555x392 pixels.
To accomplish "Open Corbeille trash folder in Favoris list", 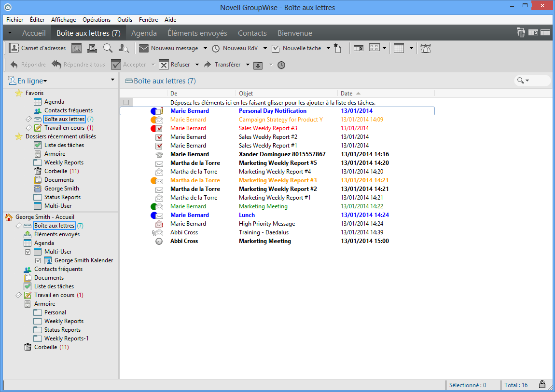I will pos(55,171).
